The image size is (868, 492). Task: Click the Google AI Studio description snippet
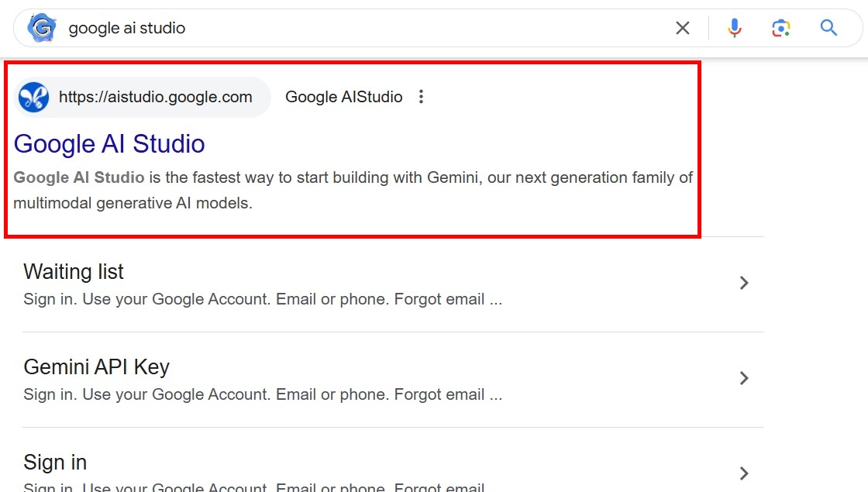(353, 191)
